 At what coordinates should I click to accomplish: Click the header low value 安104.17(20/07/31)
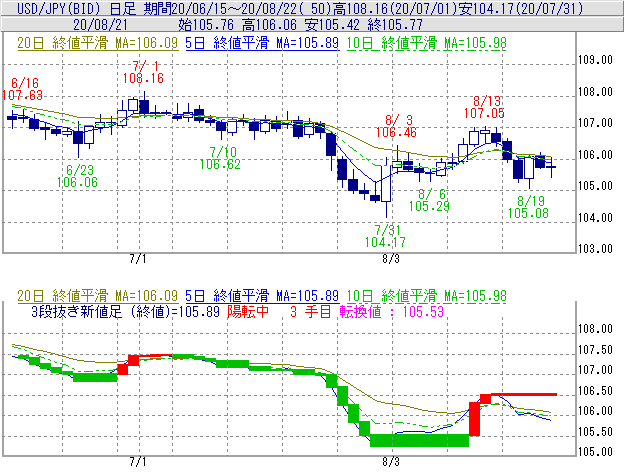521,8
